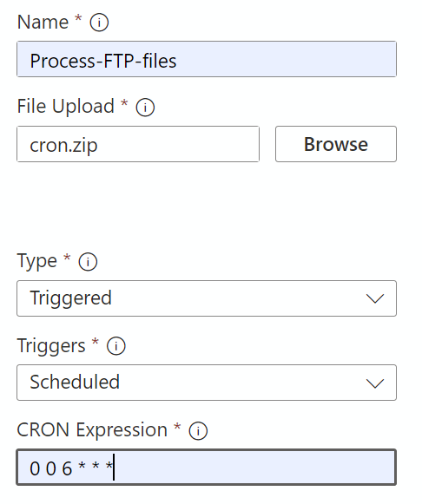Click the File Upload label text
The width and height of the screenshot is (422, 504).
pyautogui.click(x=66, y=107)
